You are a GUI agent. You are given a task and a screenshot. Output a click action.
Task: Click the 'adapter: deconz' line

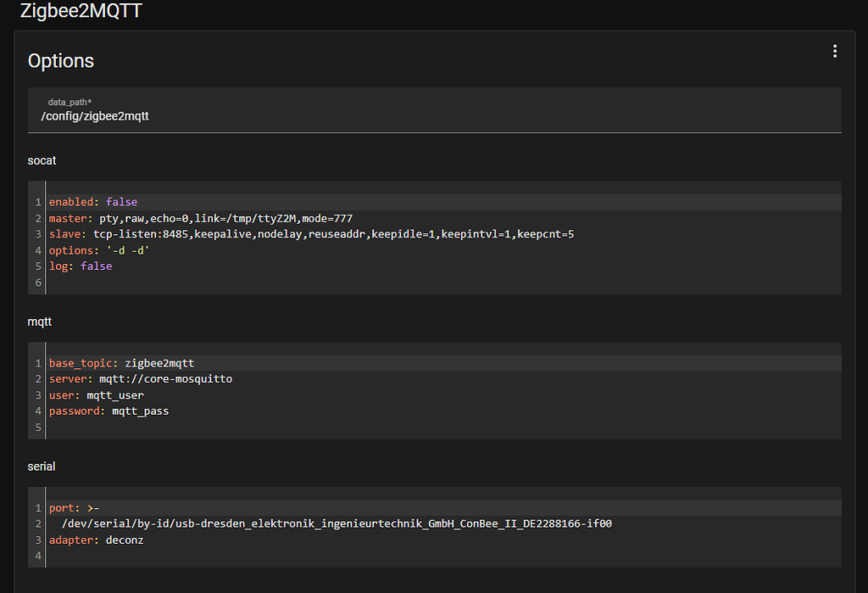[97, 540]
